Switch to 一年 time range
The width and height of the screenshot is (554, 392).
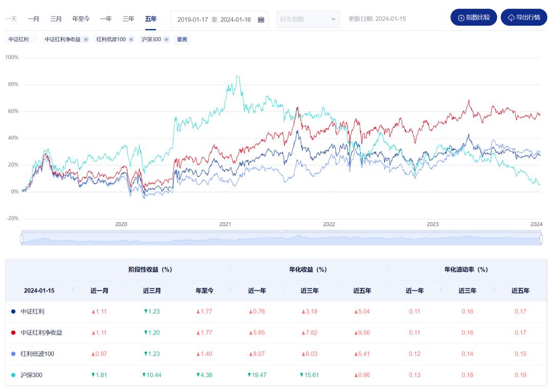[x=106, y=19]
